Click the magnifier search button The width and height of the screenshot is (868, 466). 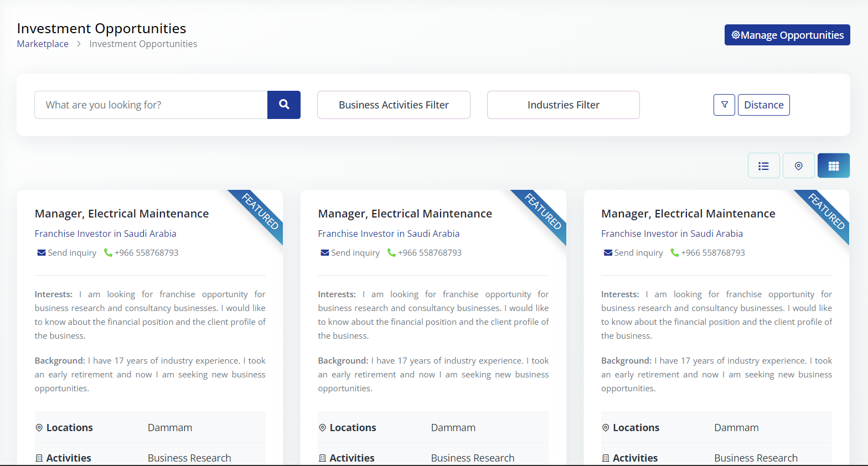(283, 105)
